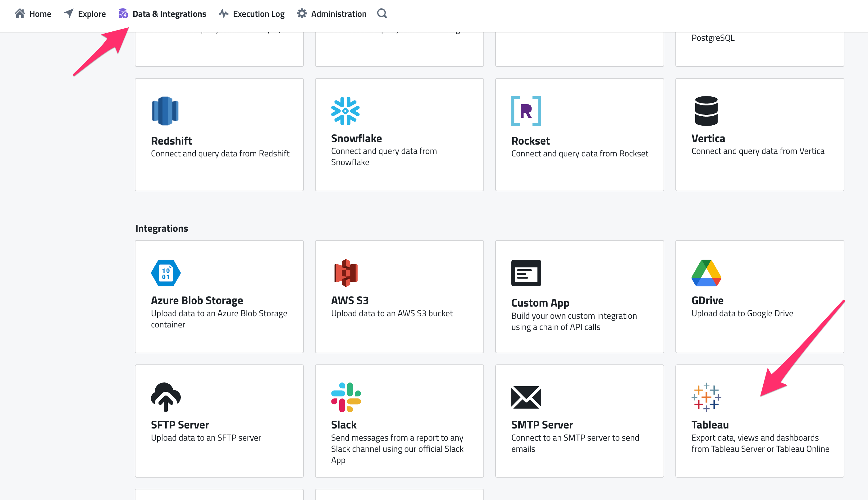Open the Administration menu
This screenshot has height=500, width=868.
click(x=331, y=14)
